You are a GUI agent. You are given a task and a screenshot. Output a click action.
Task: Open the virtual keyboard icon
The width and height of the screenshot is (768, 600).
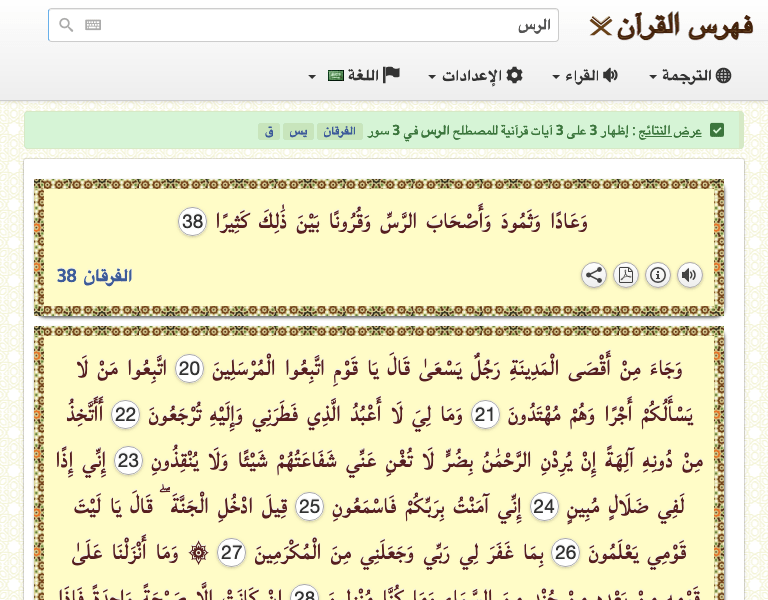click(93, 25)
